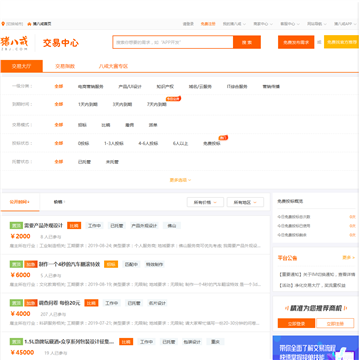This screenshot has width=360, height=360.
Task: Open the blue promotional banner thumbnail
Action: pyautogui.click(x=316, y=347)
